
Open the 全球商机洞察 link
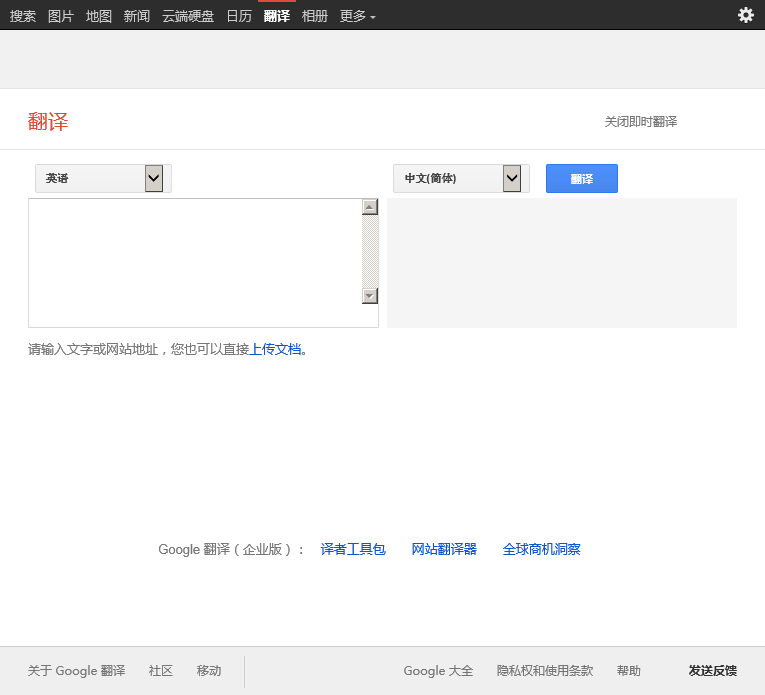pos(542,549)
